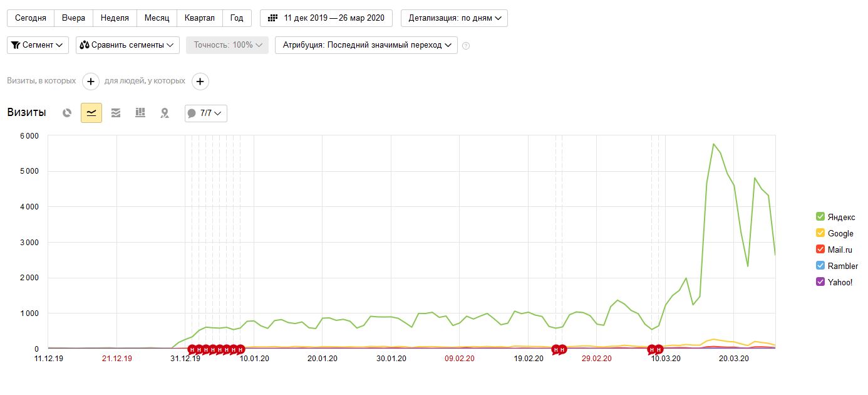Viewport: 868px width, 395px height.
Task: Open the map chart view
Action: [165, 113]
